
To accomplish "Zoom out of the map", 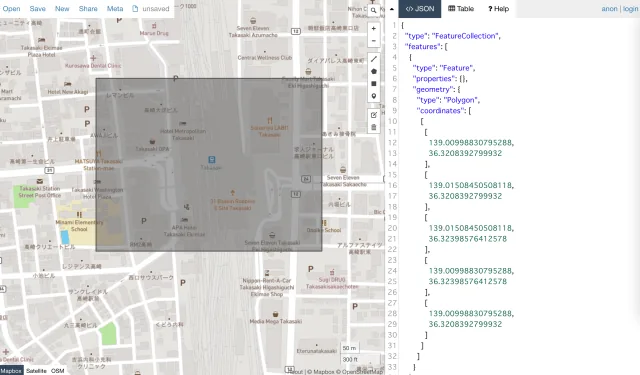I will (373, 40).
